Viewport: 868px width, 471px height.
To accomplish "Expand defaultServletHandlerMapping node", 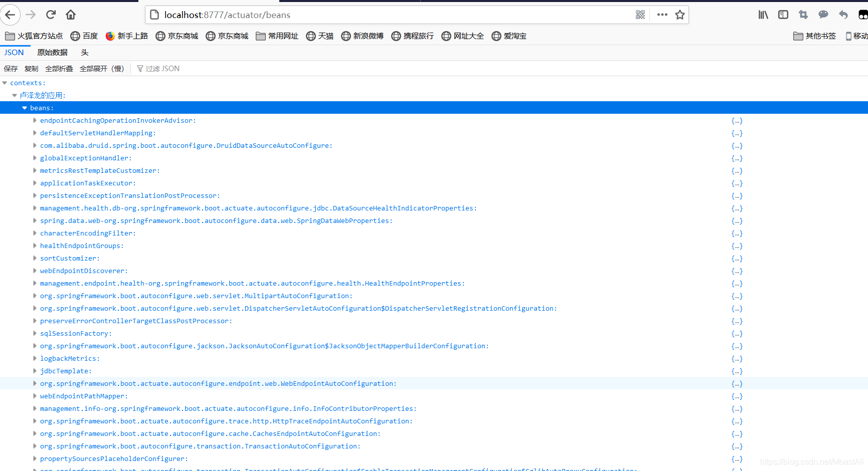I will (x=35, y=133).
